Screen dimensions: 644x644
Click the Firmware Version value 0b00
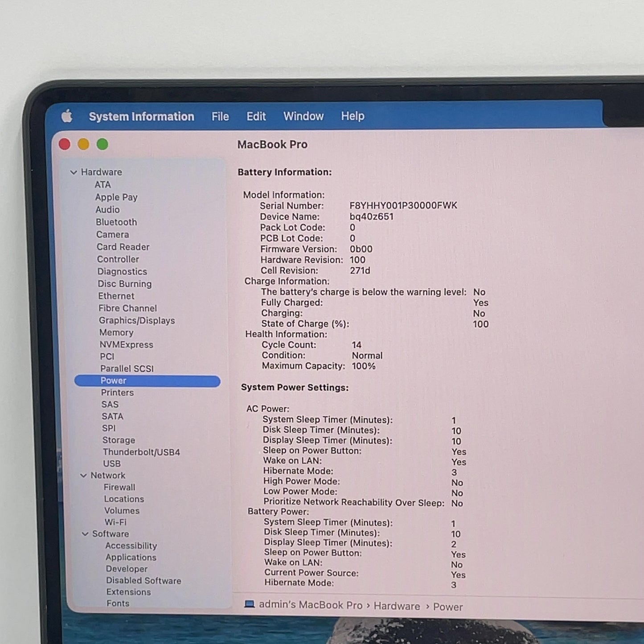click(x=361, y=249)
